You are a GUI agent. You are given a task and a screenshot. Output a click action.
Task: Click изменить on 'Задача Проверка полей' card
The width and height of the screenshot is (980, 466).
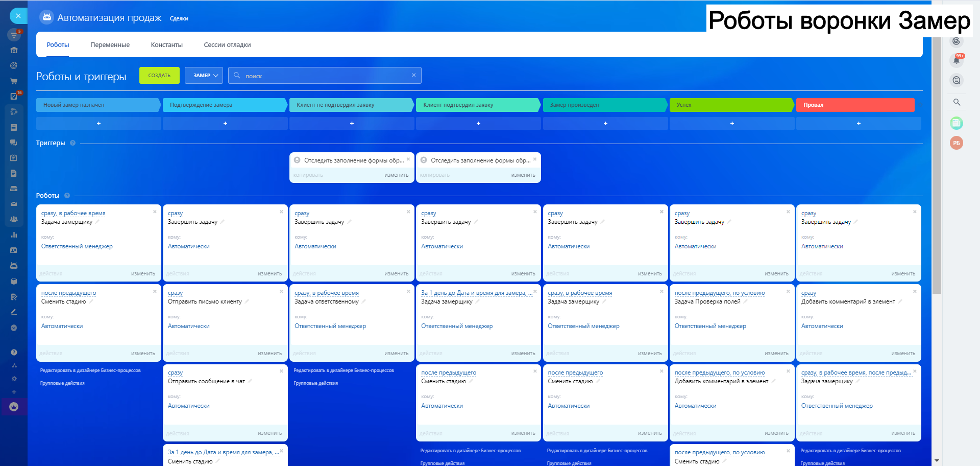[x=776, y=354]
